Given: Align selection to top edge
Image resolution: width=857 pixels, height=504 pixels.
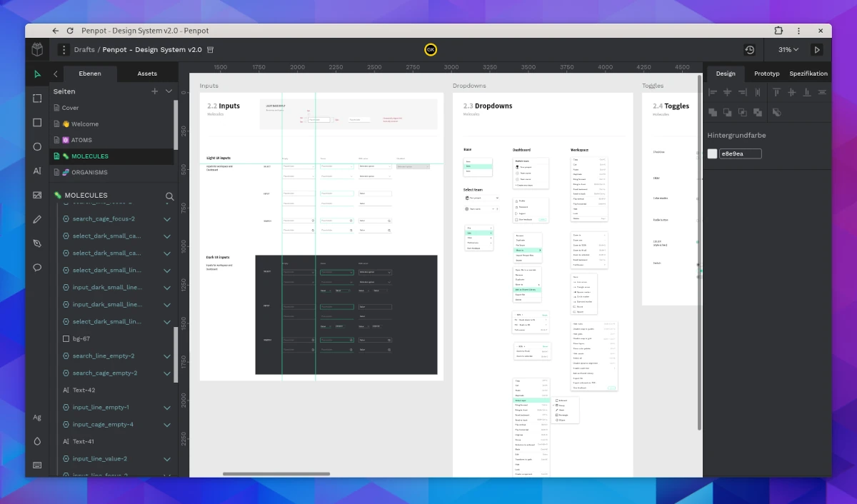Looking at the screenshot, I should coord(776,92).
